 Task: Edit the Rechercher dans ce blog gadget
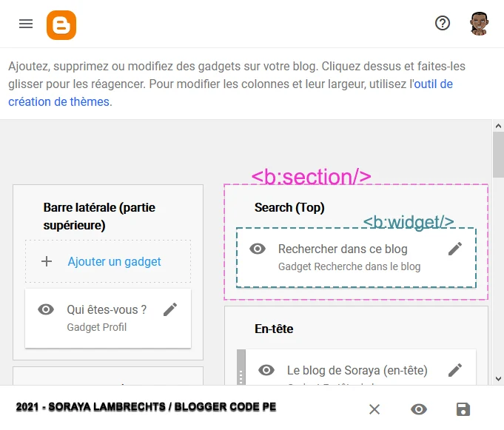click(455, 249)
